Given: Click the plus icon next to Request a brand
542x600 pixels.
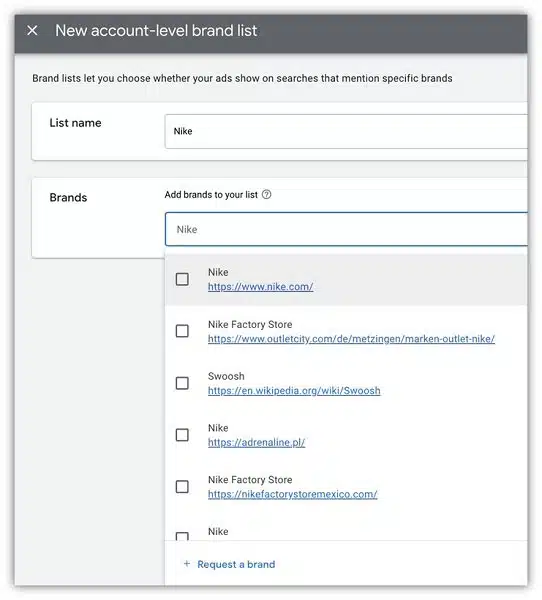Looking at the screenshot, I should [187, 564].
